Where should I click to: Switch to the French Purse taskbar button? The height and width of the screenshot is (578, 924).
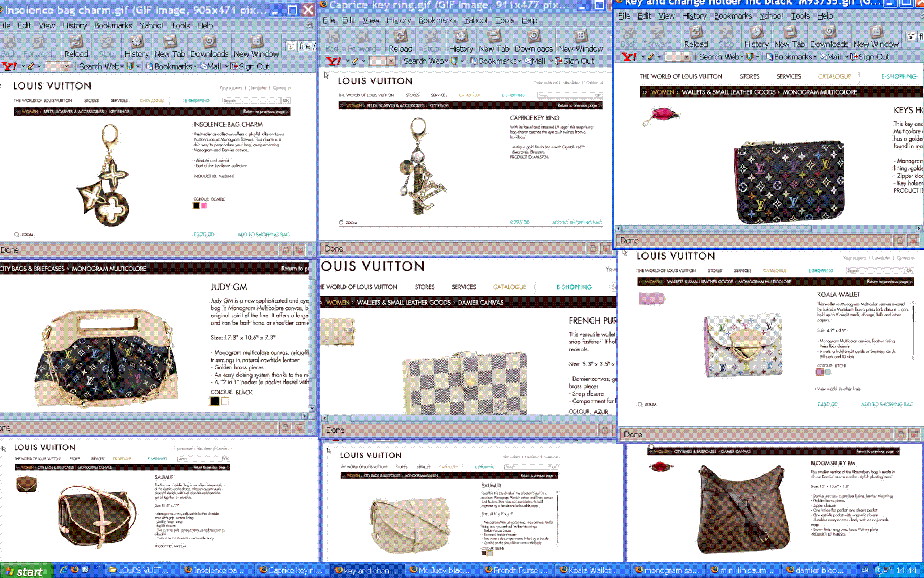click(x=515, y=570)
